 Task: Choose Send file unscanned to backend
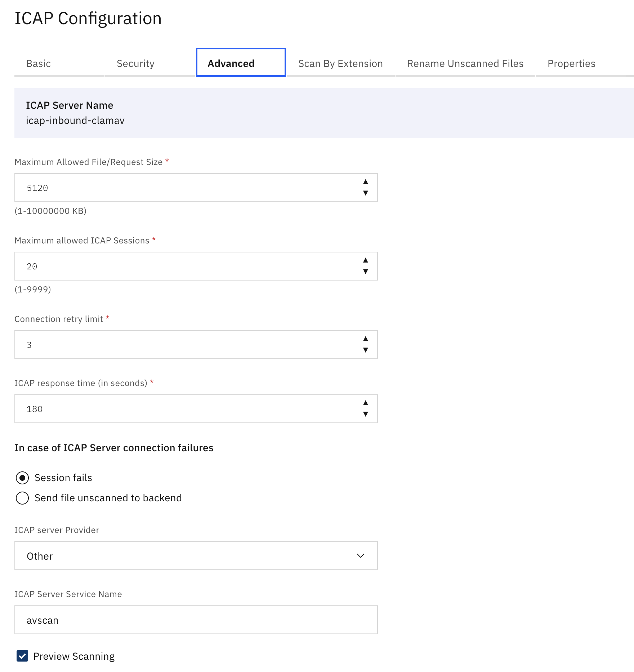coord(22,498)
